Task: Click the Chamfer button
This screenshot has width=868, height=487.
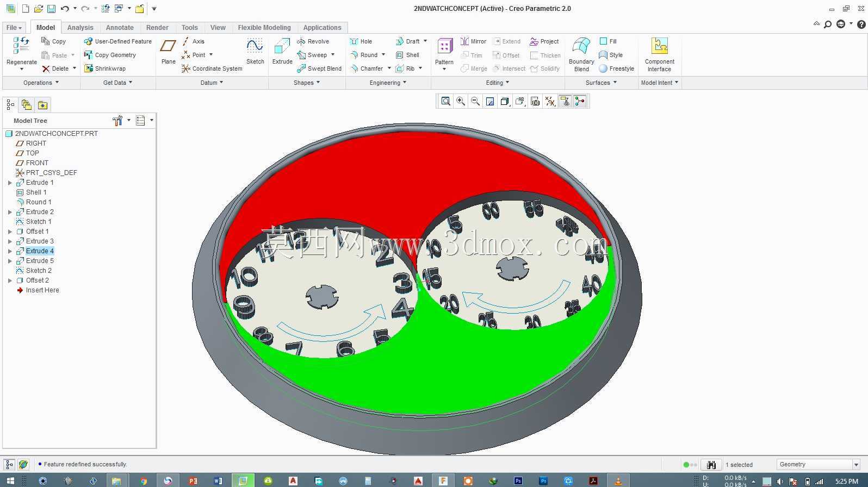Action: coord(367,68)
